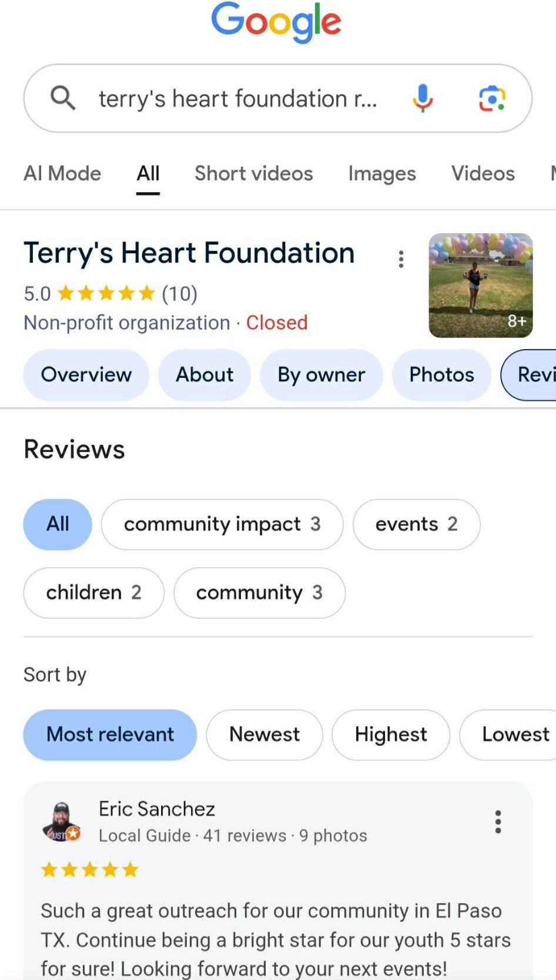The height and width of the screenshot is (980, 556).
Task: Open the About section chip
Action: click(x=205, y=375)
